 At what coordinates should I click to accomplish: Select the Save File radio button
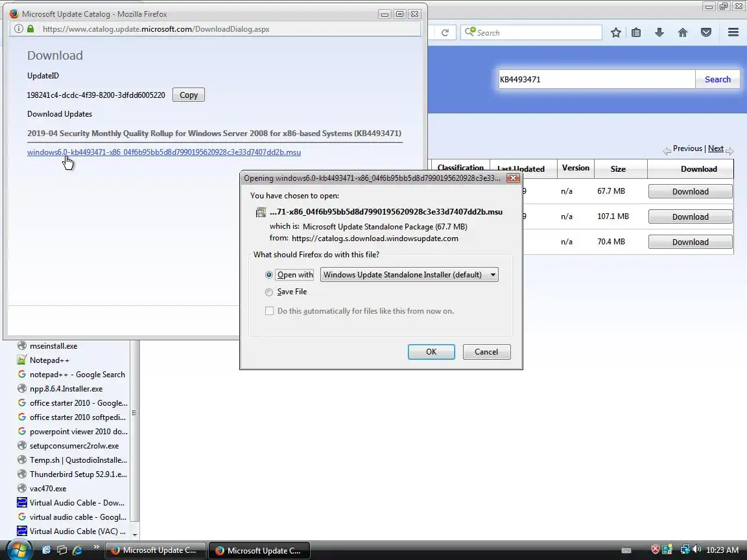269,292
